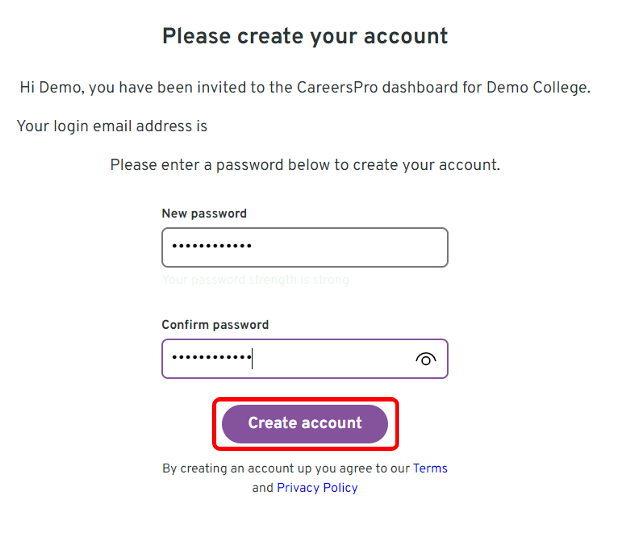Click the Your login email address is text
The image size is (619, 536).
coord(112,126)
